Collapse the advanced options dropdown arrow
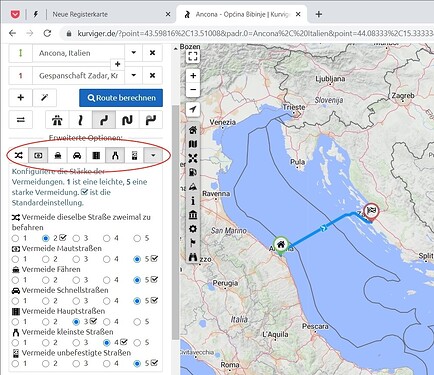Image resolution: width=434 pixels, height=375 pixels. [x=153, y=155]
